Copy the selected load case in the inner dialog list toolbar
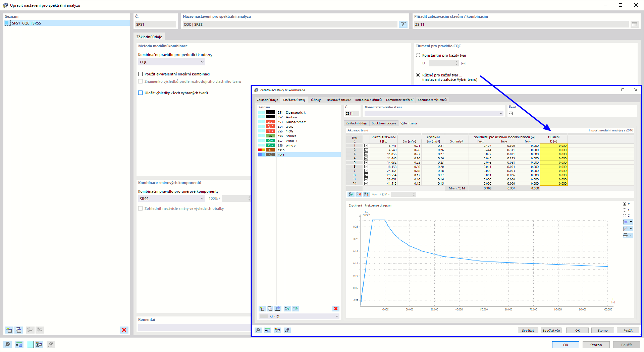 tap(270, 308)
